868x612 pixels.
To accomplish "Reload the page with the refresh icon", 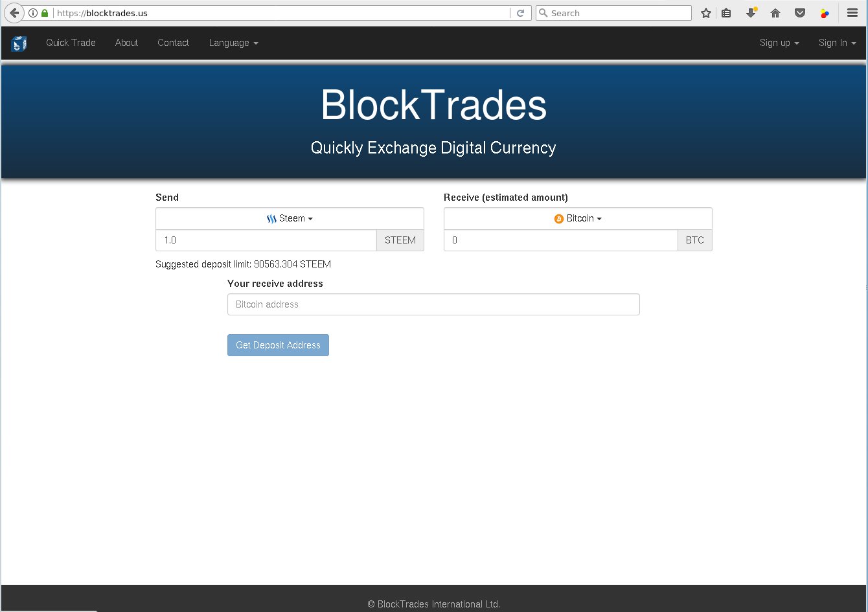I will click(520, 13).
